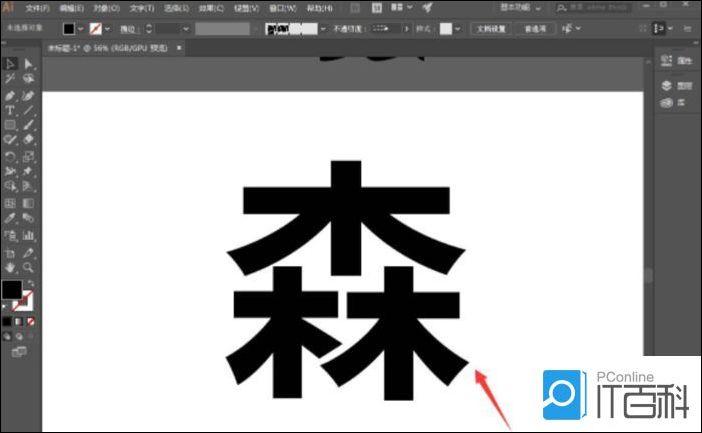Screen dimensions: 702x433
Task: Select the Scale tool
Action: (x=28, y=156)
